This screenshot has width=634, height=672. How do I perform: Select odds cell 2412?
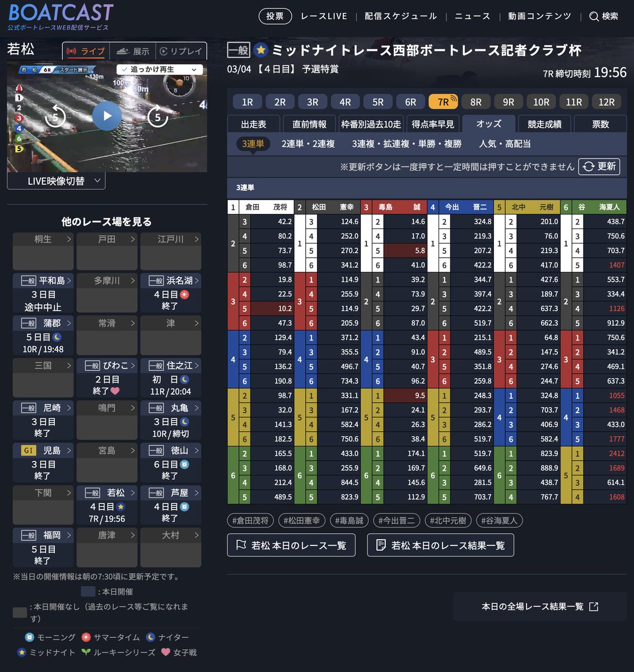[605, 454]
